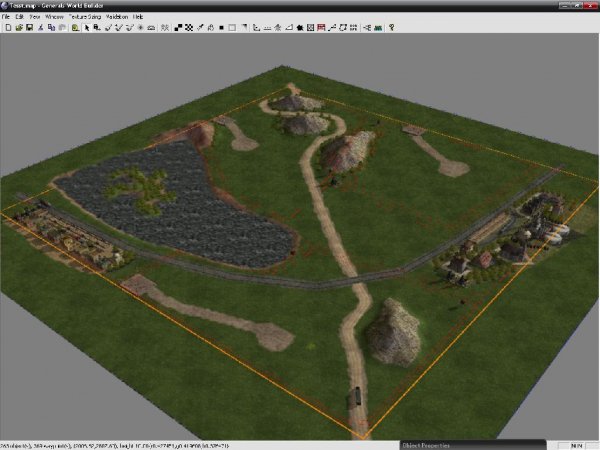Open the Help menu

pos(139,17)
